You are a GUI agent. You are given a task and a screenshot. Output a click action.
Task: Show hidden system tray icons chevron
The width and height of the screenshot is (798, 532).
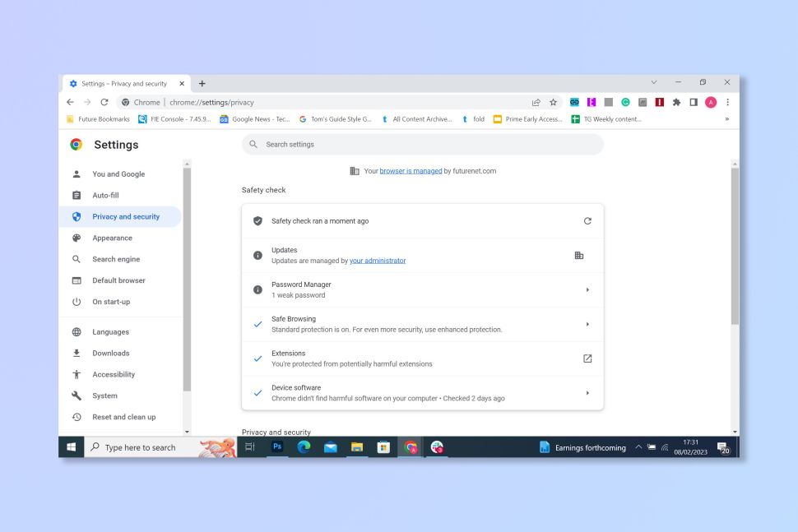click(x=638, y=447)
